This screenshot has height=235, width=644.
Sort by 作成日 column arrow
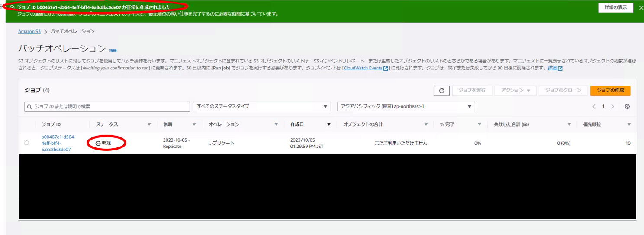click(328, 124)
